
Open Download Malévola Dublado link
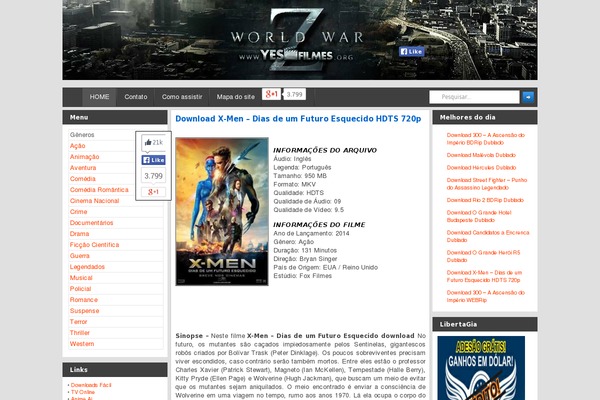(x=481, y=155)
